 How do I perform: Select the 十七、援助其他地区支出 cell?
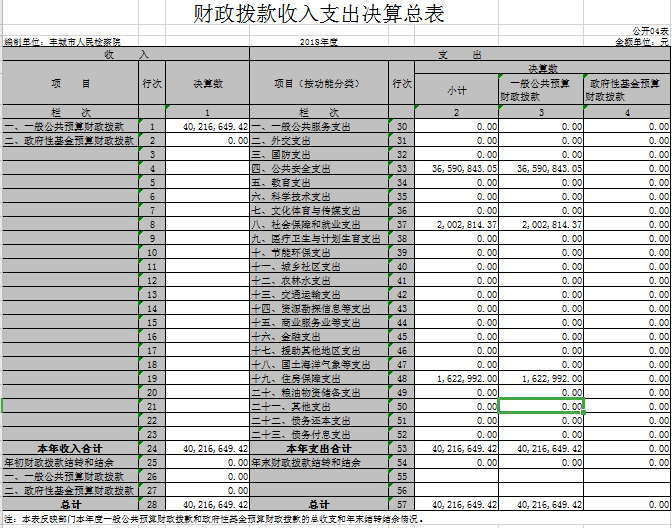click(319, 351)
